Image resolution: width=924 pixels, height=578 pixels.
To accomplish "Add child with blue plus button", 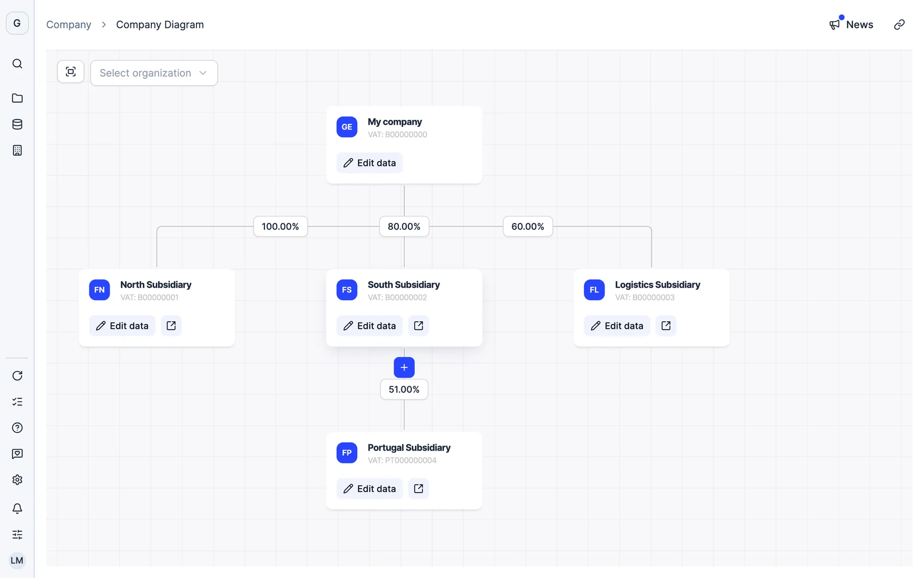I will coord(404,367).
